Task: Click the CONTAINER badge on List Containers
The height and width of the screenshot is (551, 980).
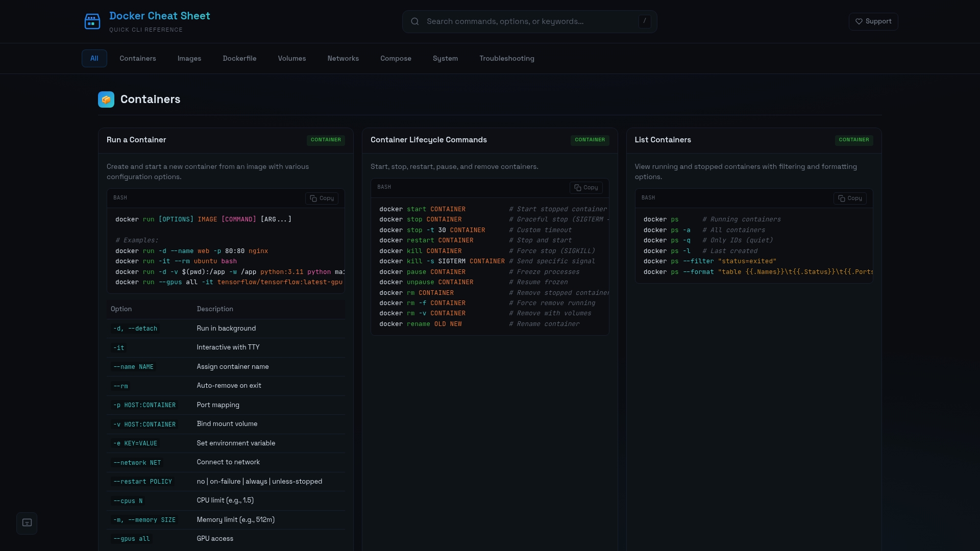Action: pyautogui.click(x=854, y=140)
